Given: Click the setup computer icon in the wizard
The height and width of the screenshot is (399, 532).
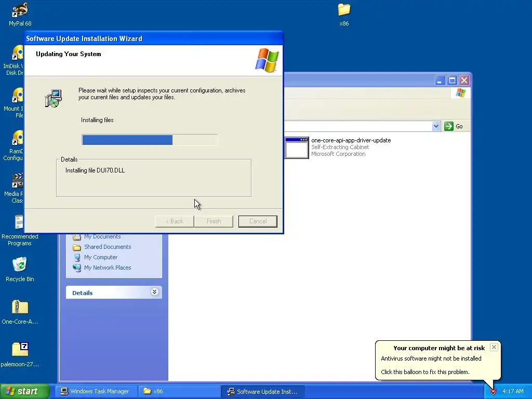Looking at the screenshot, I should [54, 98].
